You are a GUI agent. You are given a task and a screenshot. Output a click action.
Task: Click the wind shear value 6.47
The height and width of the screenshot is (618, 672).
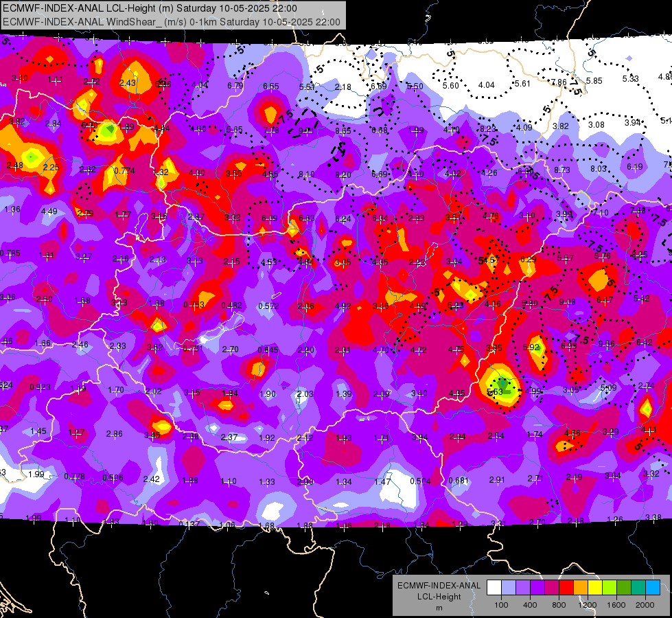tap(605, 300)
